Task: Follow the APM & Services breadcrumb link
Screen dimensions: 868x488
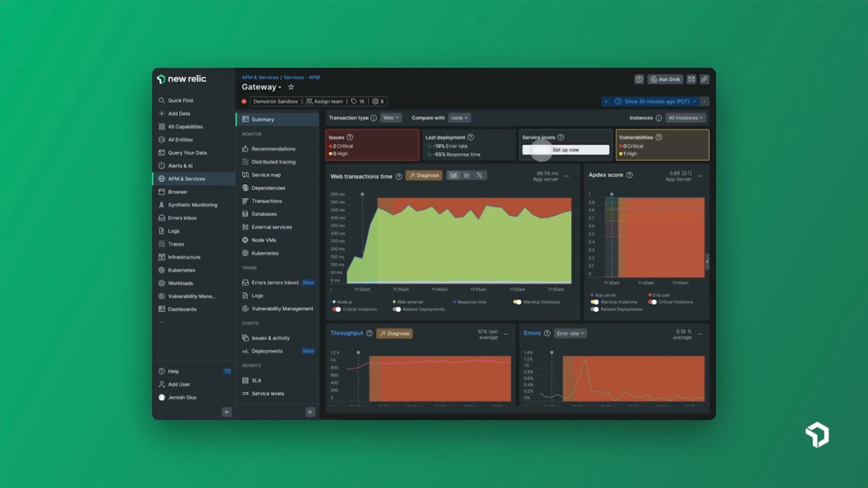Action: pyautogui.click(x=260, y=77)
